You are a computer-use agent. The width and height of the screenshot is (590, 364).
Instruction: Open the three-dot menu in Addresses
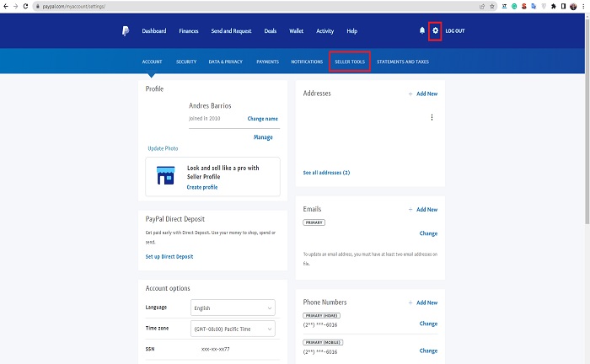(432, 117)
